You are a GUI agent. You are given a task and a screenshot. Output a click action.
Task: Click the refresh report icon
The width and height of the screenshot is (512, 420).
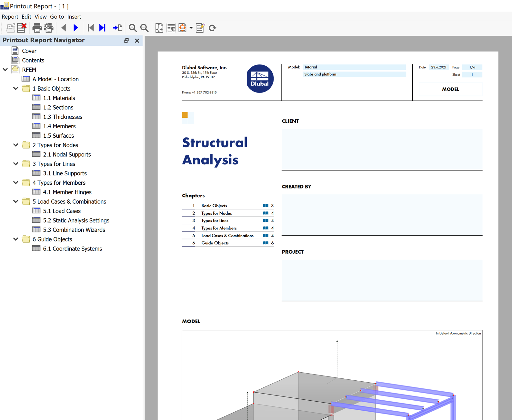(x=212, y=28)
